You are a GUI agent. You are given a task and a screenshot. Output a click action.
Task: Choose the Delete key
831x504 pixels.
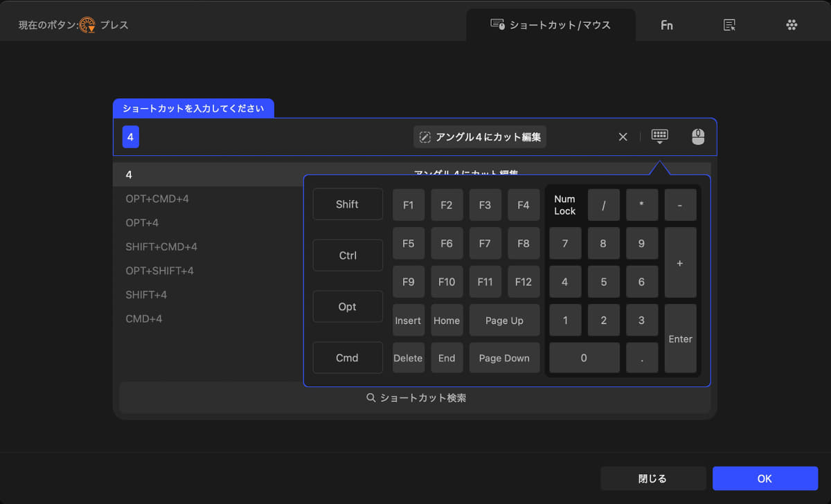tap(409, 358)
